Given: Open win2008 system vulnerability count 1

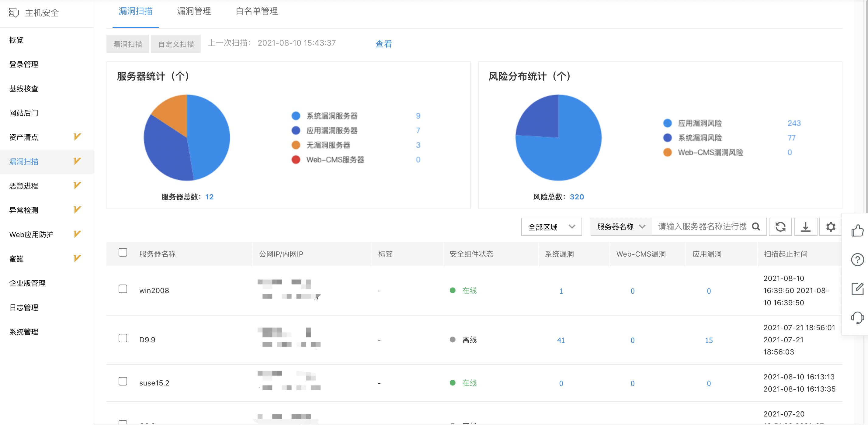Looking at the screenshot, I should click(x=561, y=291).
